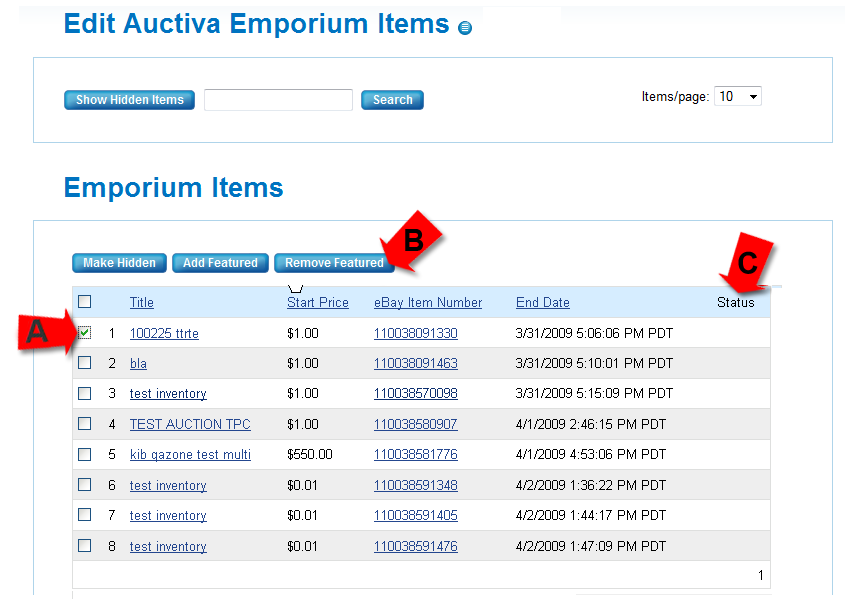Click end date 4/1/2009 4:53:06 PM PDT
This screenshot has width=845, height=599.
coord(591,455)
